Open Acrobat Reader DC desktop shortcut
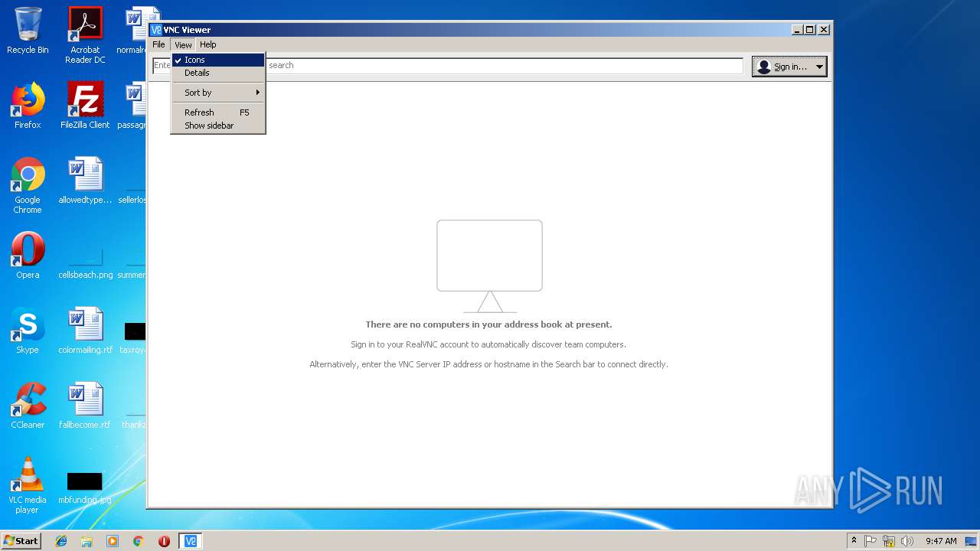This screenshot has width=980, height=551. click(x=85, y=35)
